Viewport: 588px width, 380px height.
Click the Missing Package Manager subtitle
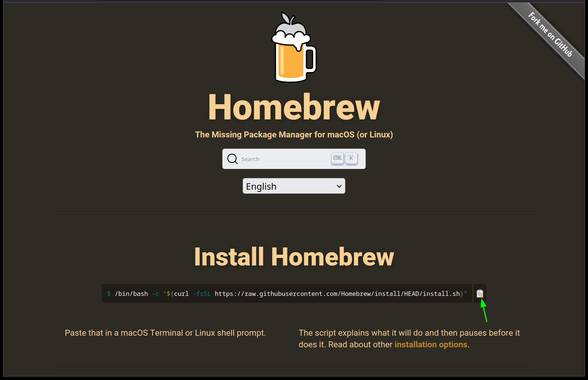294,134
